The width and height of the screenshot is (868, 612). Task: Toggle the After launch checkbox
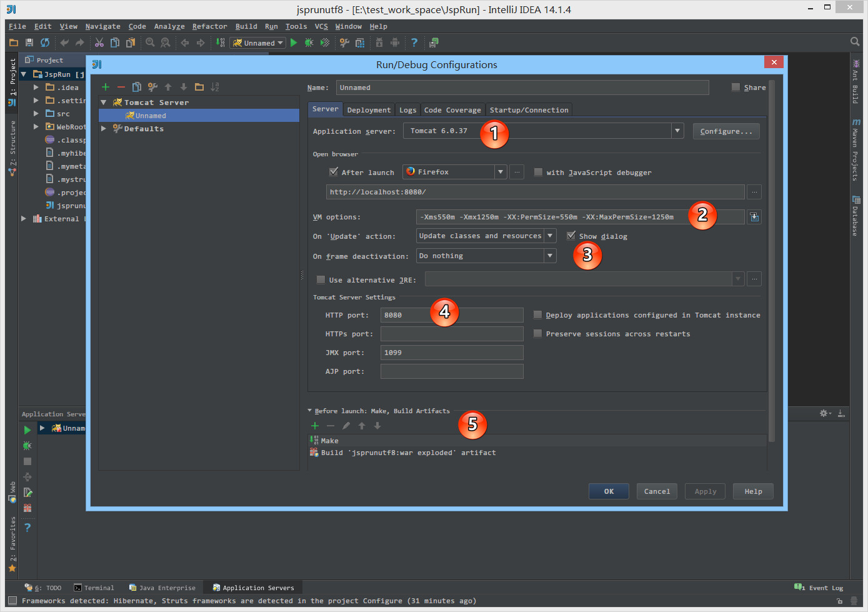[x=334, y=172]
